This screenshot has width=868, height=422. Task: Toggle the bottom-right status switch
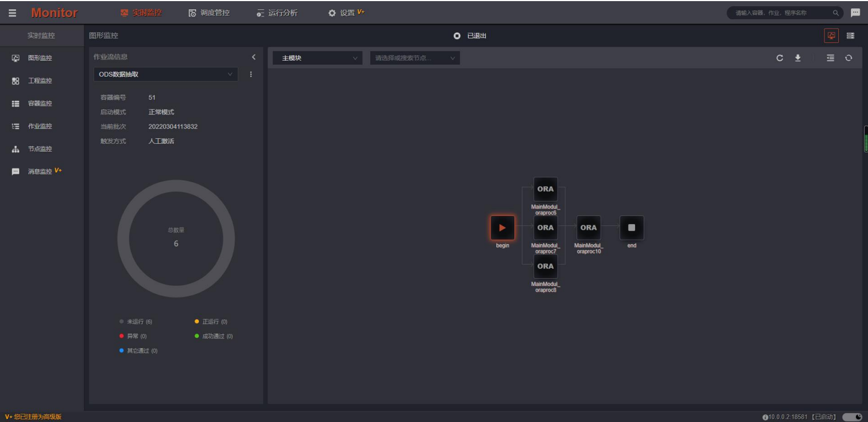click(852, 417)
